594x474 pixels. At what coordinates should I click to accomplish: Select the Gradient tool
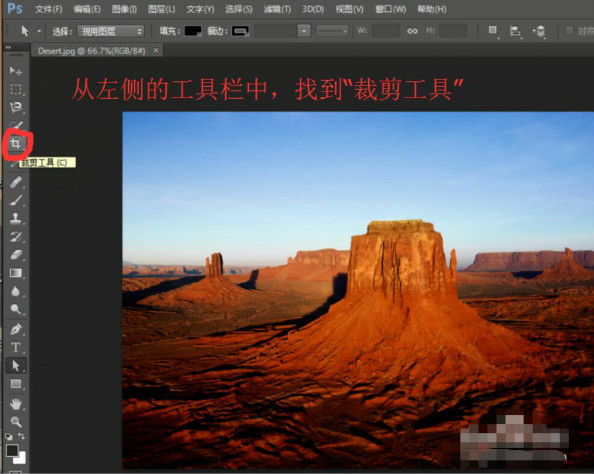click(x=16, y=273)
